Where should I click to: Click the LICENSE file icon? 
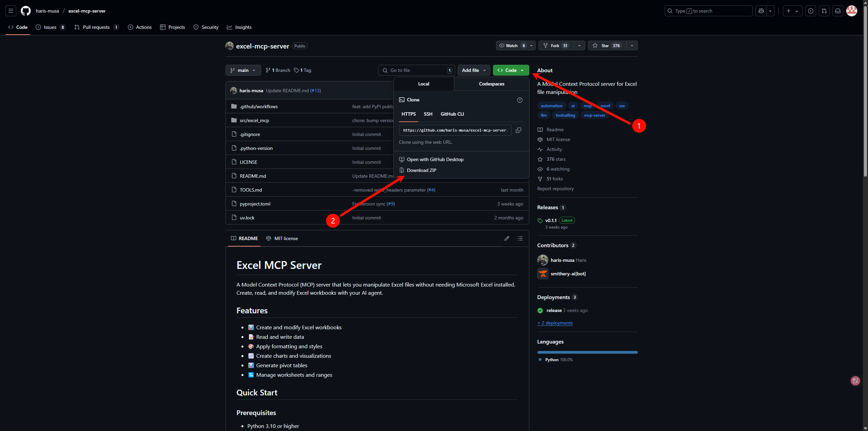point(234,162)
